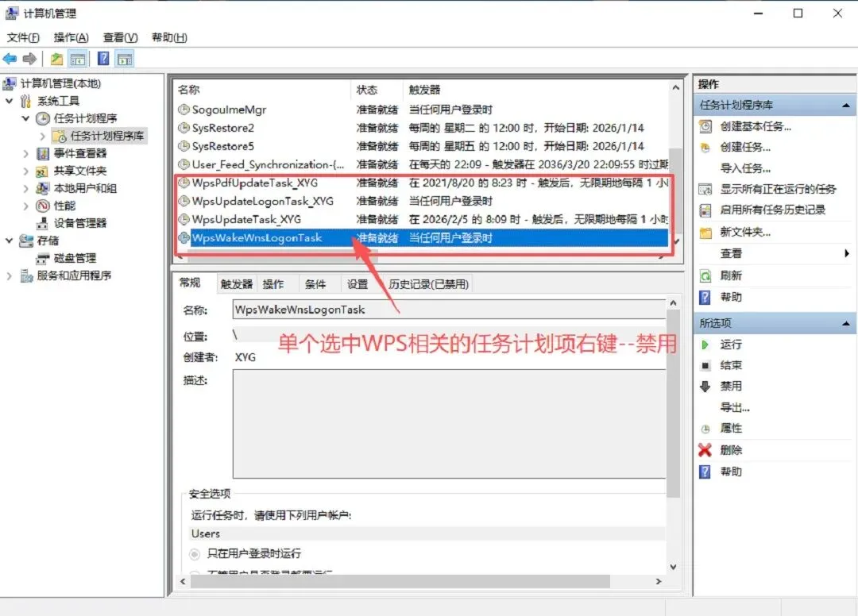Click 帮助 under 所选项 section

click(x=731, y=472)
